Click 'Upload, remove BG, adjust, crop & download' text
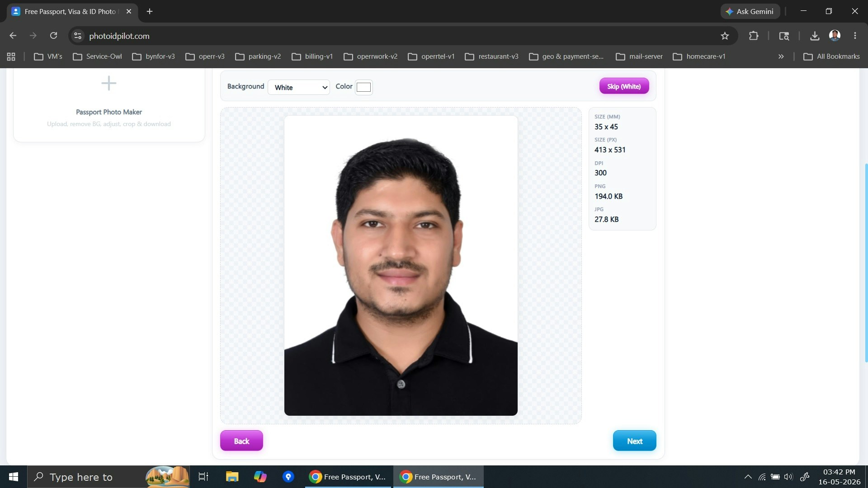This screenshot has height=488, width=868. pos(108,124)
